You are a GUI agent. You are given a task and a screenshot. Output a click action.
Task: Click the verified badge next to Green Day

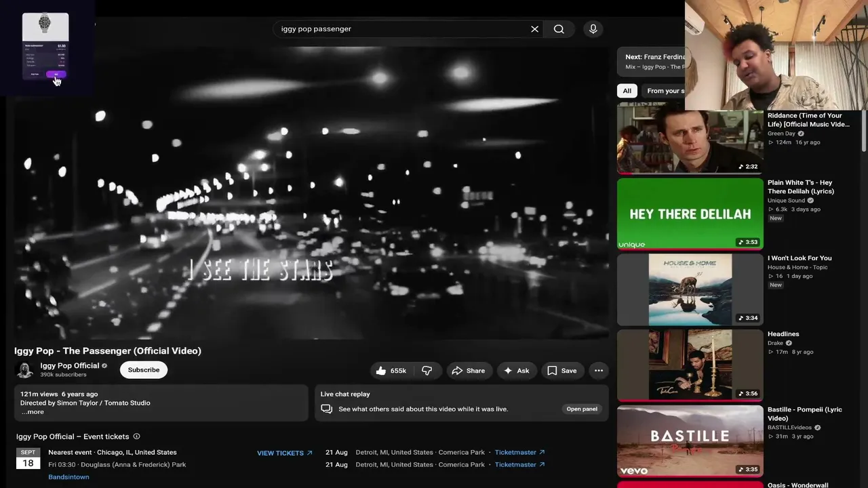[801, 134]
